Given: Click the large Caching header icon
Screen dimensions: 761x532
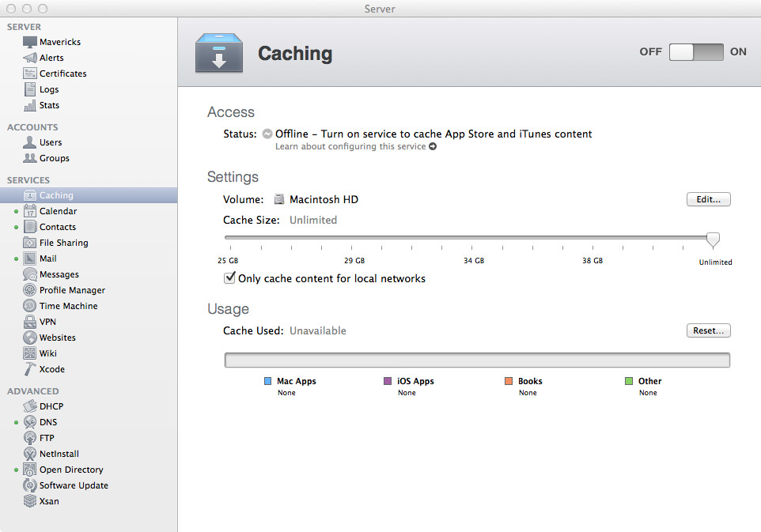Looking at the screenshot, I should [219, 53].
